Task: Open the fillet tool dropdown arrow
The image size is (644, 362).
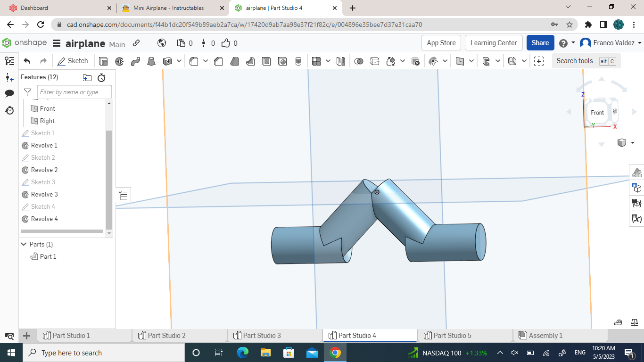Action: [x=206, y=61]
